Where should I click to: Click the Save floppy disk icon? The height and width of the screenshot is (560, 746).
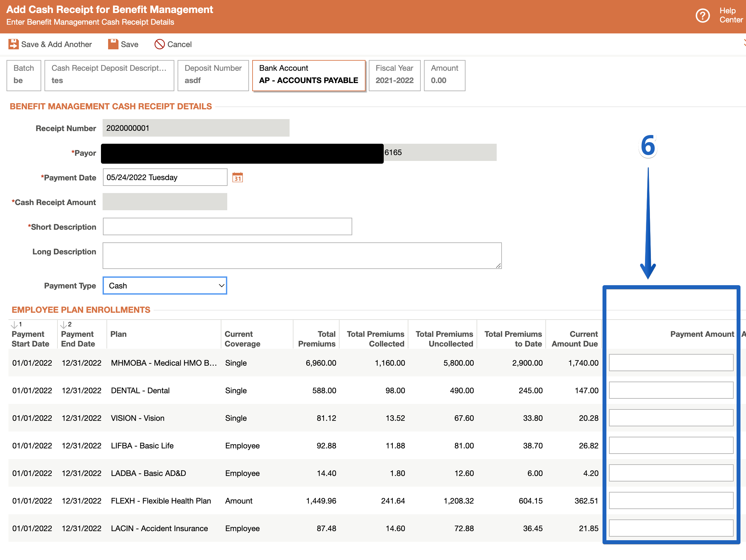point(113,44)
